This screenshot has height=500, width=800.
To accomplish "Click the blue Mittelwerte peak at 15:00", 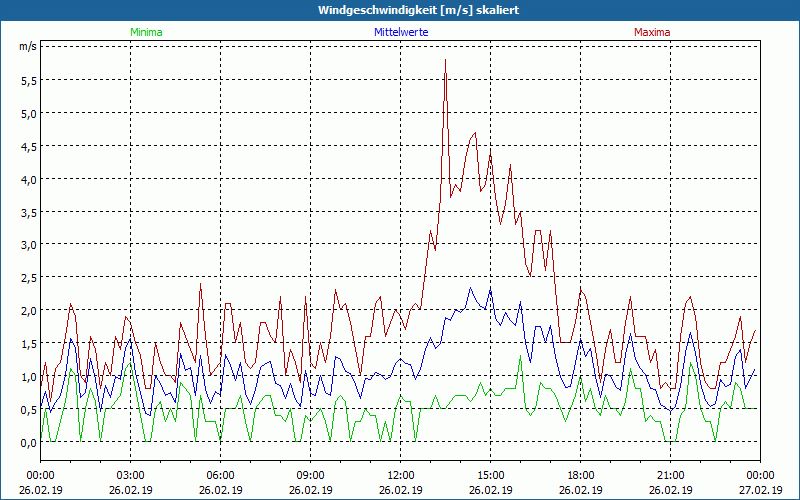I will click(490, 290).
